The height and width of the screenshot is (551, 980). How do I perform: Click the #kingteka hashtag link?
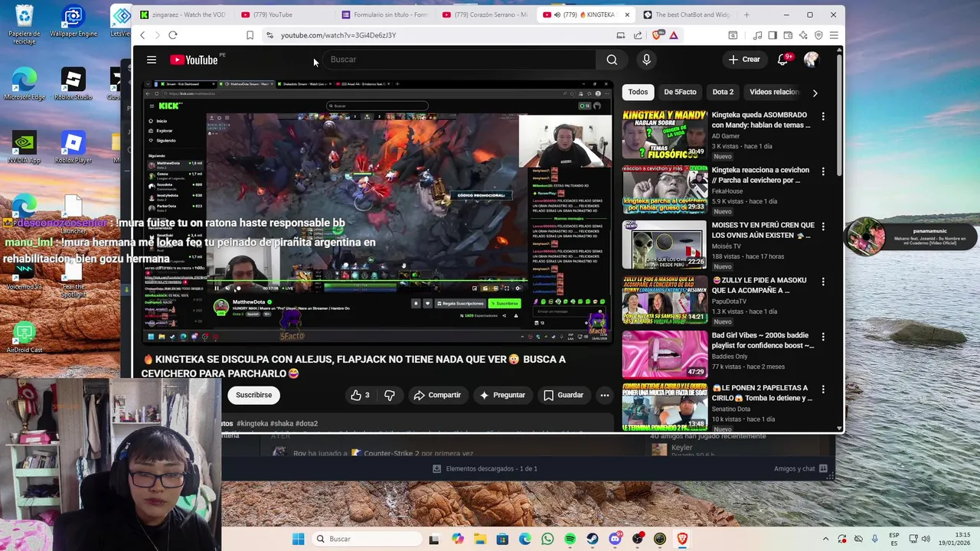[252, 423]
